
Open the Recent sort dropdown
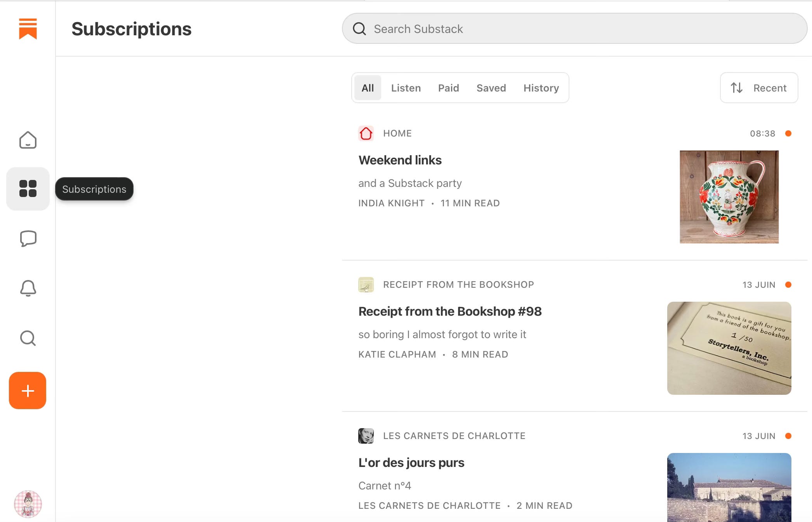[x=758, y=88]
